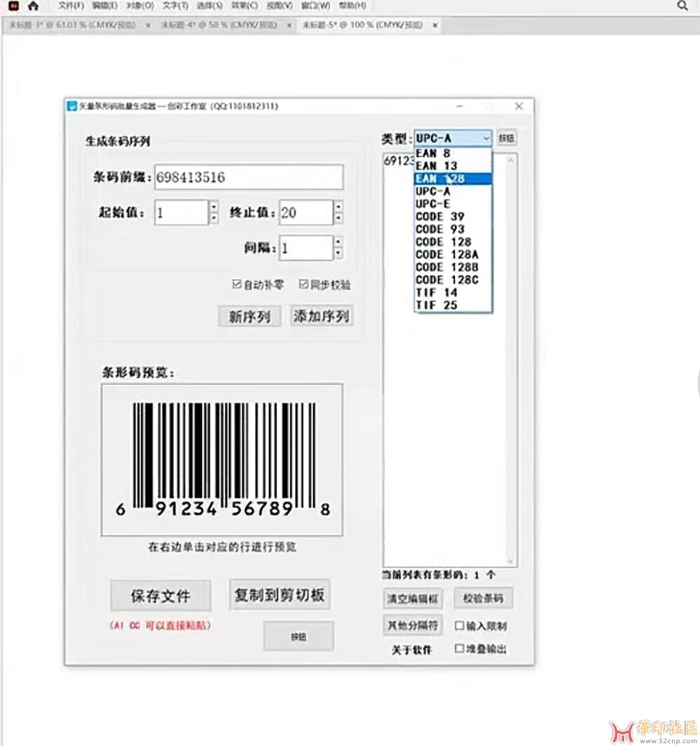Click the 清空编辑框 button
Screen dimensions: 700x746
click(x=413, y=598)
